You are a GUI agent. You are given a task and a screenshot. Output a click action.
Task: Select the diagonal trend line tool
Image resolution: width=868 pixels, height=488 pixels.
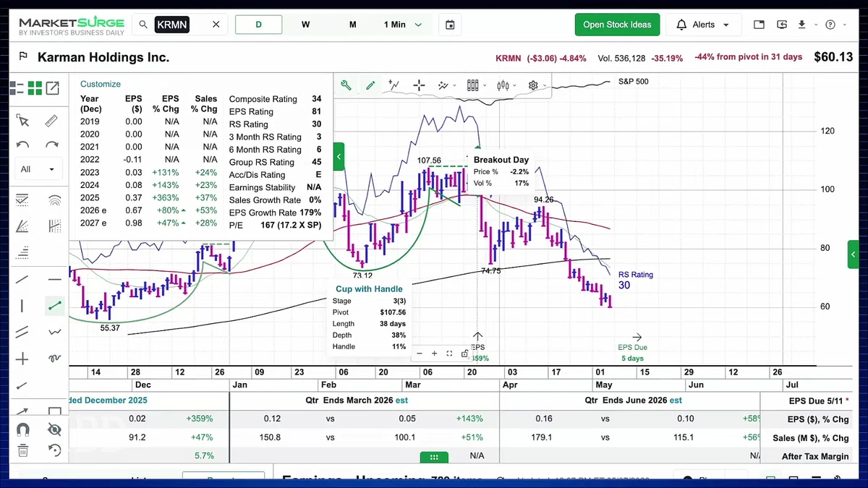pos(22,279)
